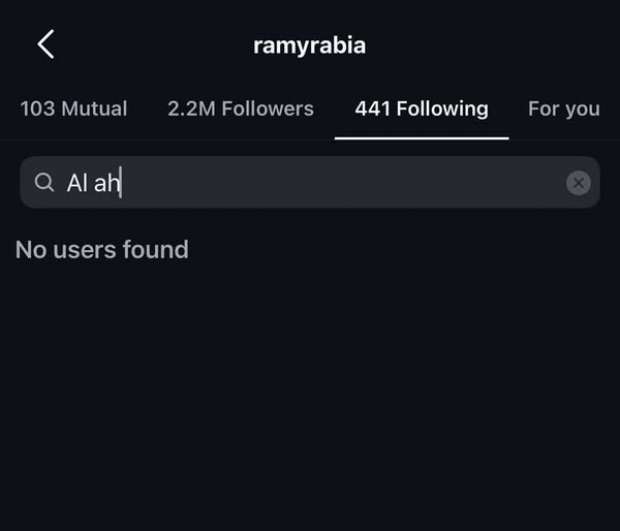This screenshot has height=531, width=620.
Task: Click the magnifying glass search icon
Action: click(44, 183)
